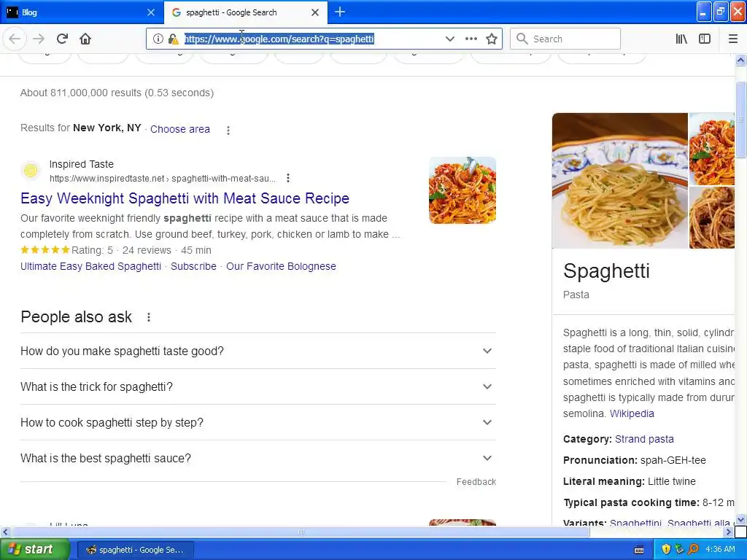The image size is (747, 560).
Task: Click the Spaghetti knowledge panel title
Action: pyautogui.click(x=606, y=271)
